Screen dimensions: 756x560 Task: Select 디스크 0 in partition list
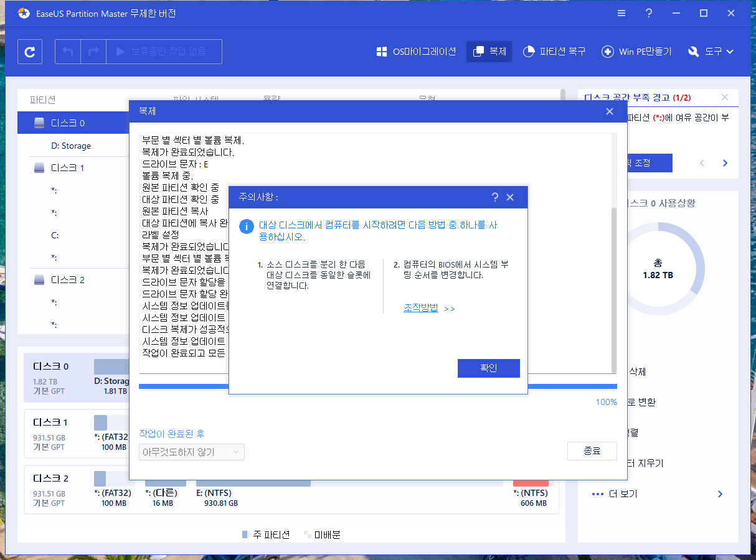[x=73, y=123]
